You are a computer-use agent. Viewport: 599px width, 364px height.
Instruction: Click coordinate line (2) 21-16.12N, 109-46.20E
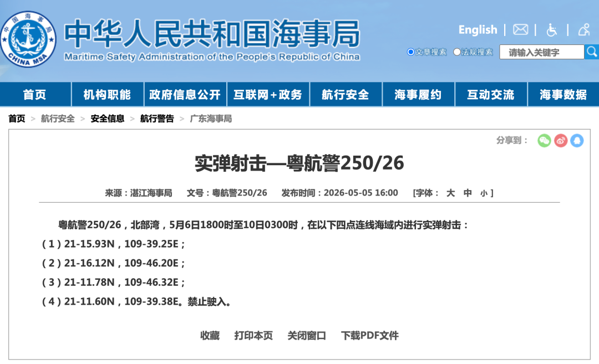point(114,263)
